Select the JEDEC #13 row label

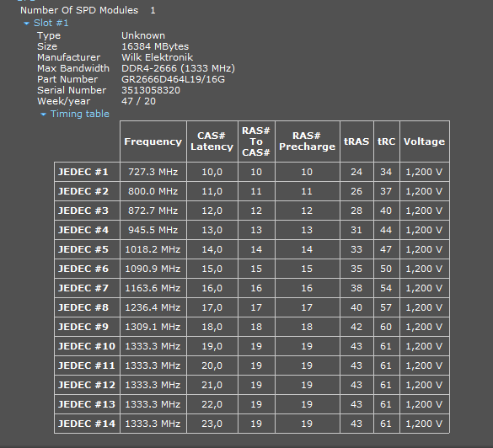87,404
